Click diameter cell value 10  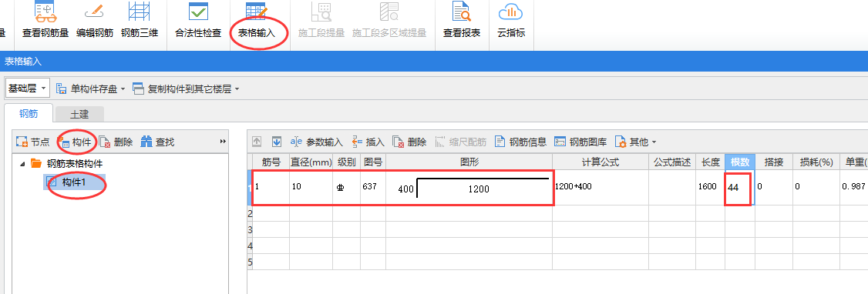point(311,187)
